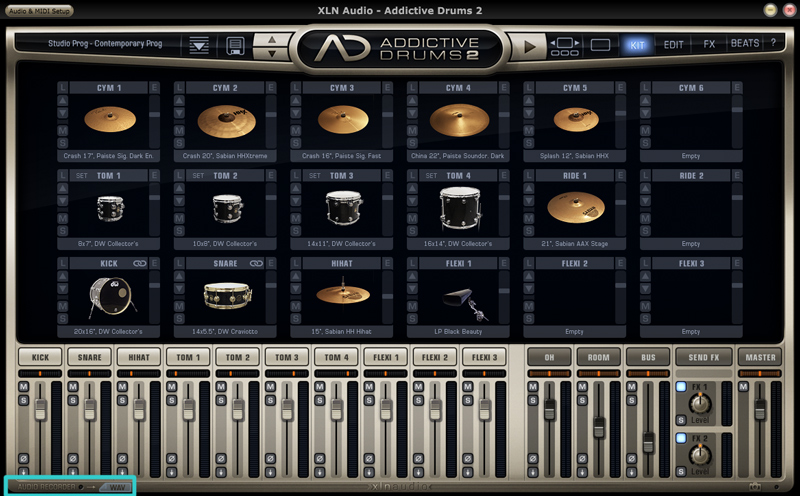
Task: Click the link icon on the SNARE slot
Action: (256, 263)
